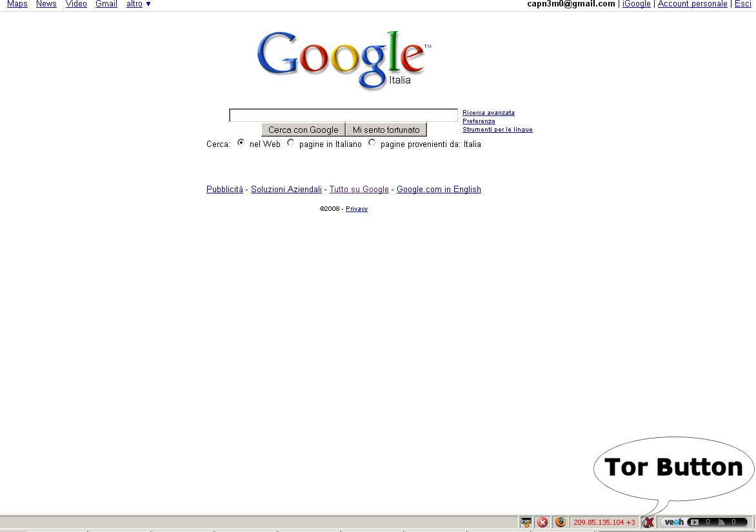This screenshot has height=532, width=756.
Task: Open 'Strumenti per le lingue' link
Action: click(497, 129)
